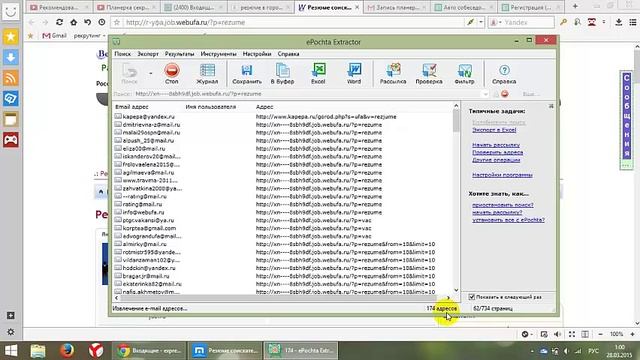Open the начать рассылку? help link

(x=497, y=212)
